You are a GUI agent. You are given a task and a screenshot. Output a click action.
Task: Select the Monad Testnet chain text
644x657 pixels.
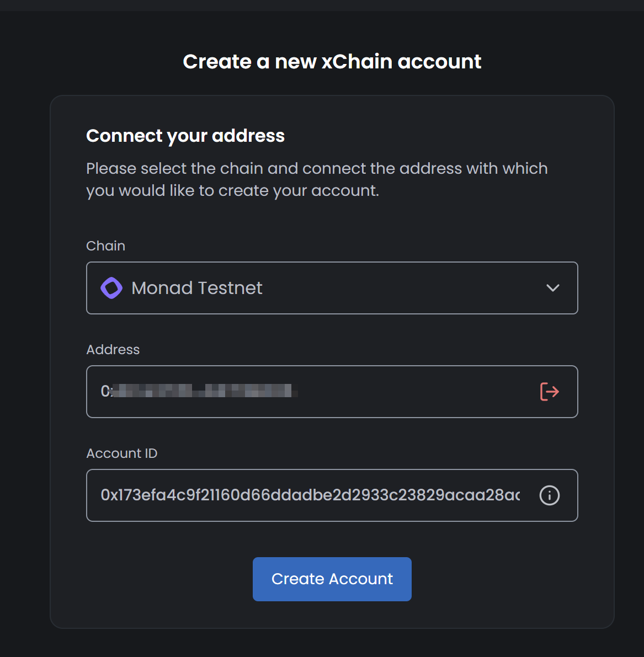click(x=196, y=288)
